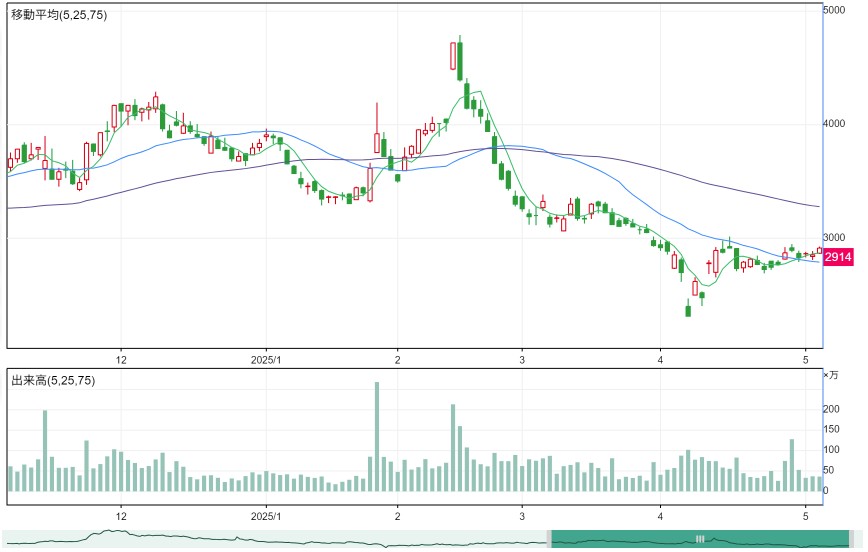Click the grip icon in the range selector
The image size is (868, 552).
(x=700, y=539)
